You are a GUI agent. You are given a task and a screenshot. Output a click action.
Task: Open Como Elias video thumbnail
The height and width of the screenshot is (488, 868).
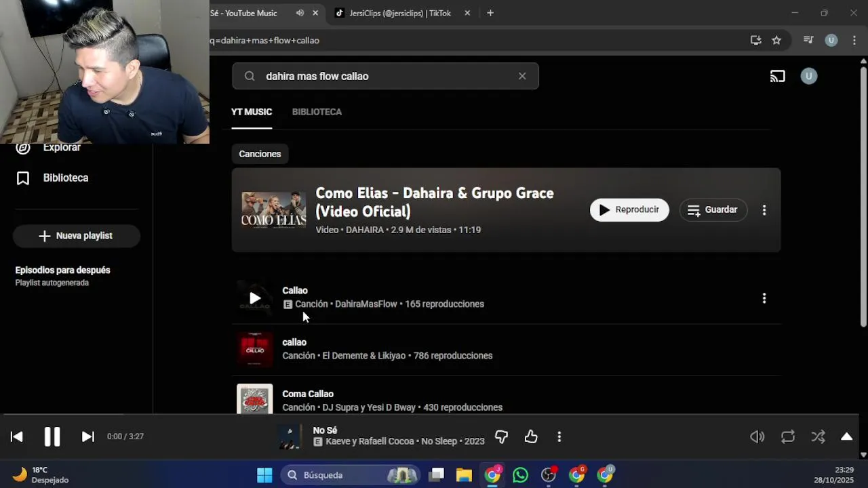[x=274, y=210]
